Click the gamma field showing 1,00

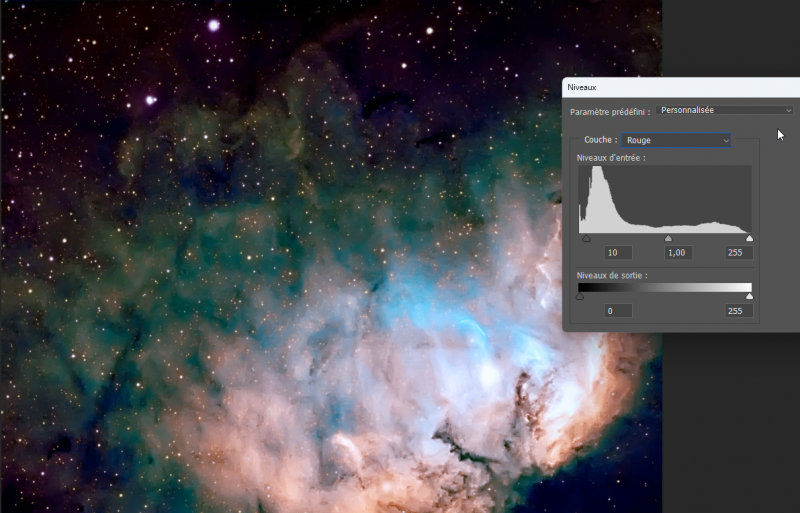click(x=678, y=253)
